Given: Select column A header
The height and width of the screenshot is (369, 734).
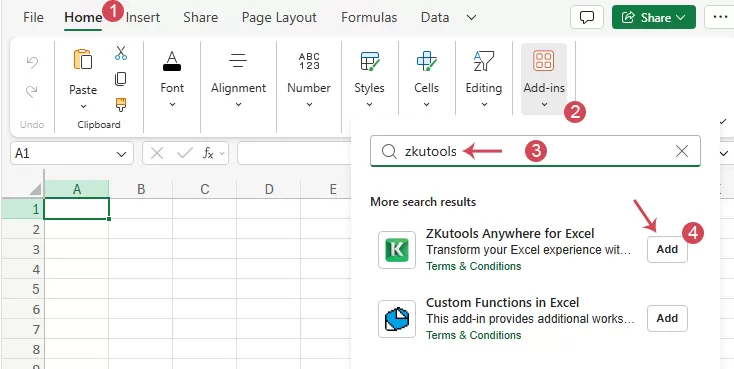Looking at the screenshot, I should [x=77, y=189].
